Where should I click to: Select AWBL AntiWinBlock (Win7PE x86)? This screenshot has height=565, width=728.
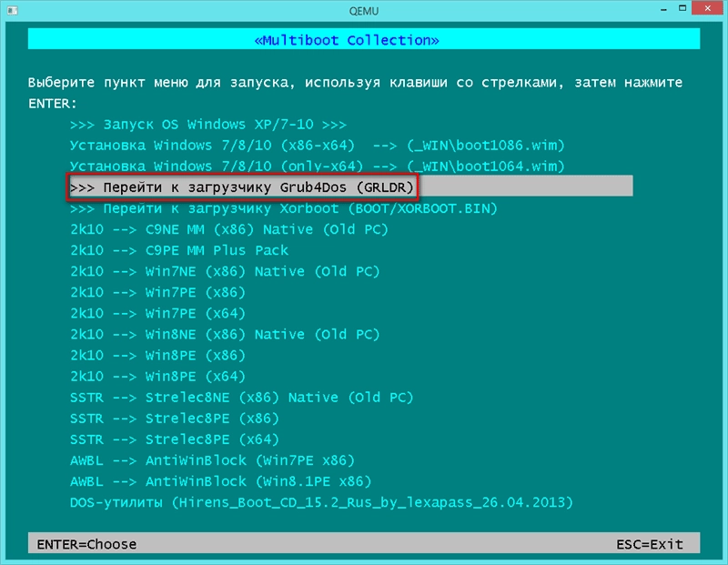212,460
